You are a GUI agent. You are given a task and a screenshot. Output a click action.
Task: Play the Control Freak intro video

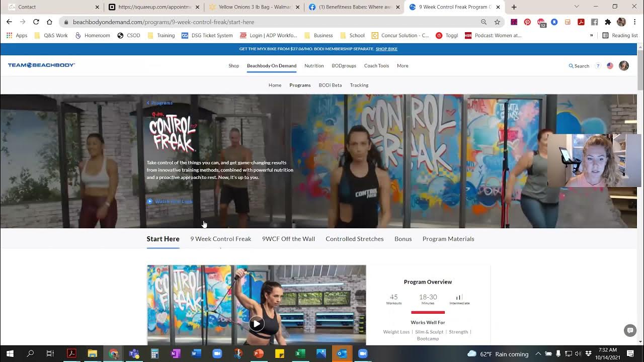[x=257, y=324]
